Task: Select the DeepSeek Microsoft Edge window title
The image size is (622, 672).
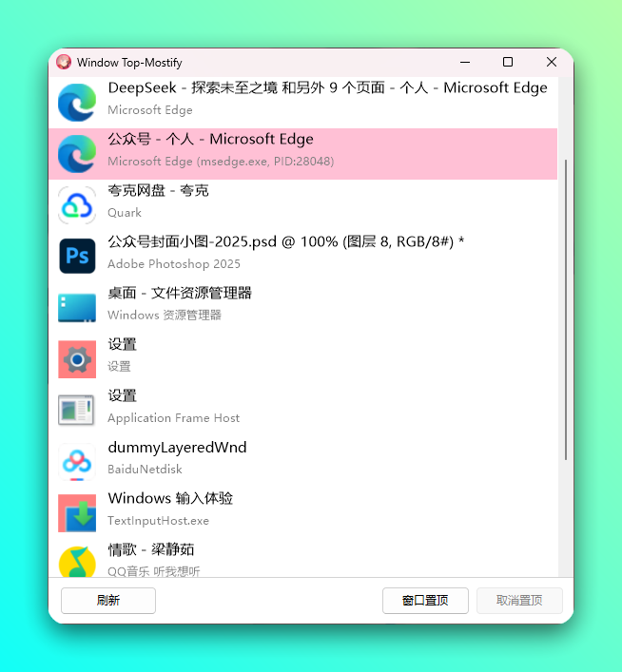Action: point(328,87)
